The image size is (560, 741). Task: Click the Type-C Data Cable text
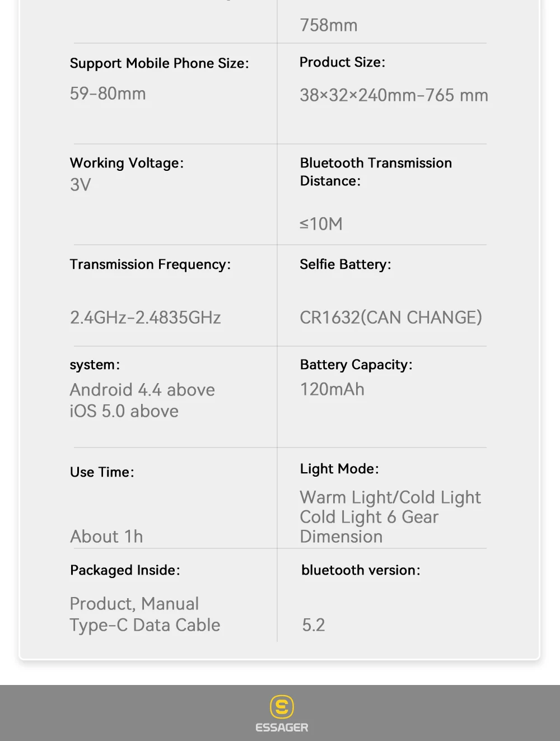tap(145, 625)
